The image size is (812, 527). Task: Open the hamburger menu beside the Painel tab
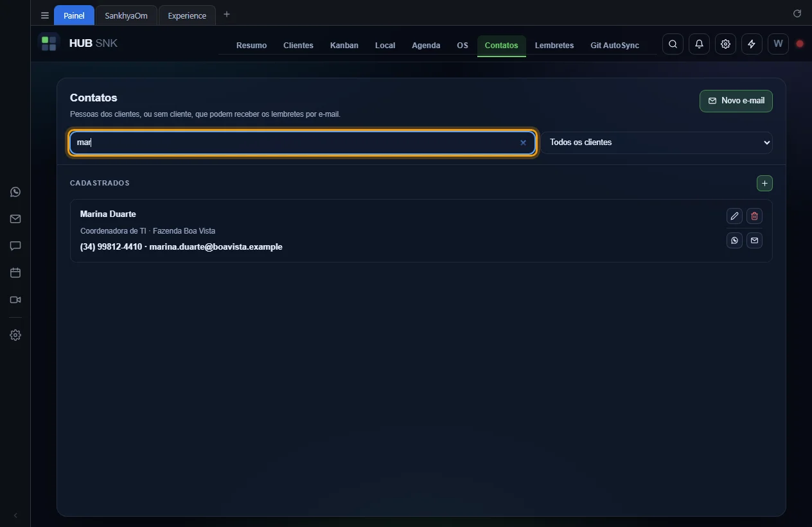[x=45, y=15]
